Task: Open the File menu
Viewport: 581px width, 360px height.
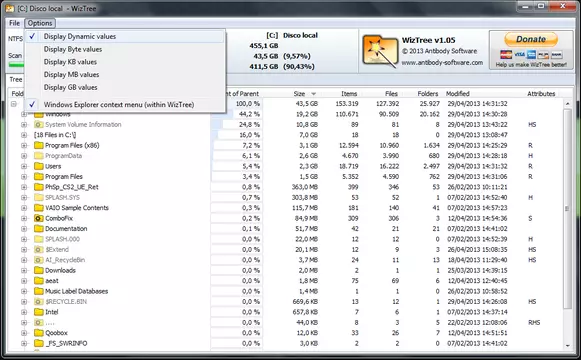Action: click(x=14, y=23)
